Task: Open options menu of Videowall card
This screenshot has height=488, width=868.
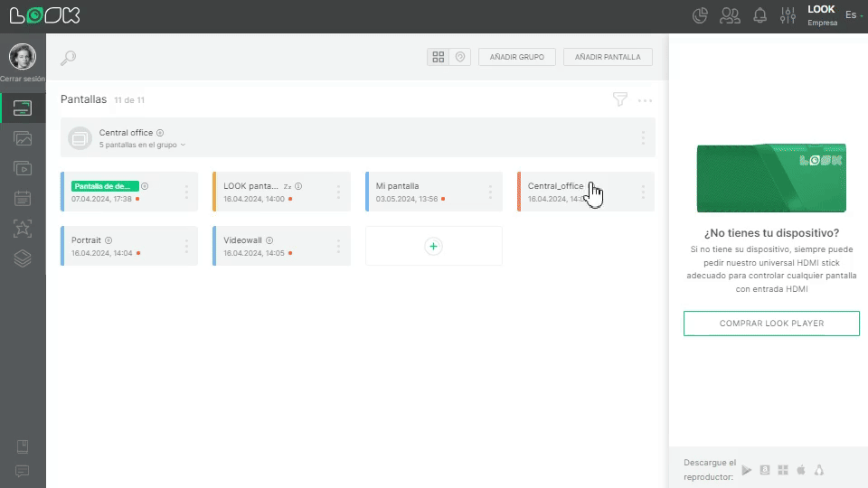Action: (x=338, y=246)
